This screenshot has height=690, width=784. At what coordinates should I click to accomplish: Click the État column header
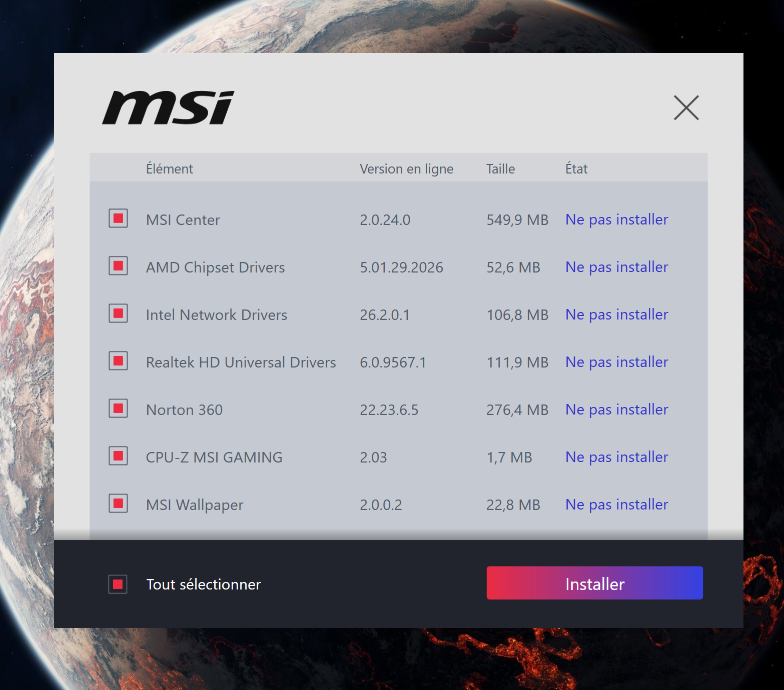577,168
